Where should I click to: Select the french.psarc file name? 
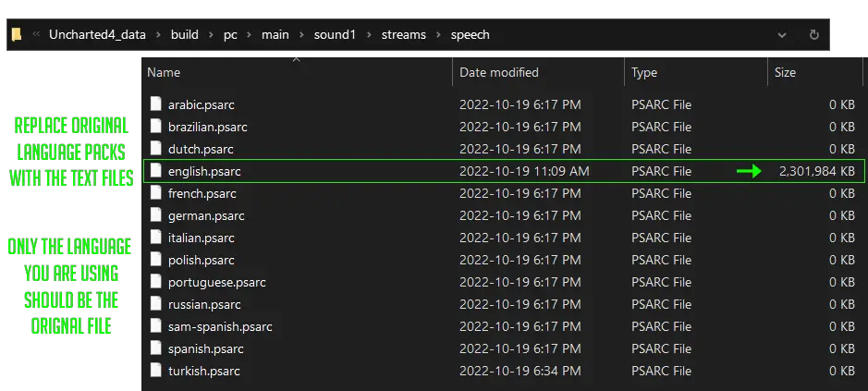point(202,193)
